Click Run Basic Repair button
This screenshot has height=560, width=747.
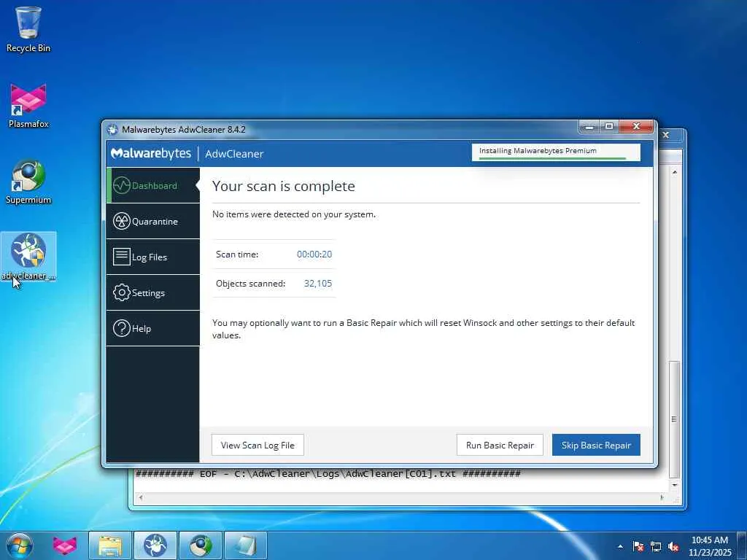pyautogui.click(x=500, y=445)
